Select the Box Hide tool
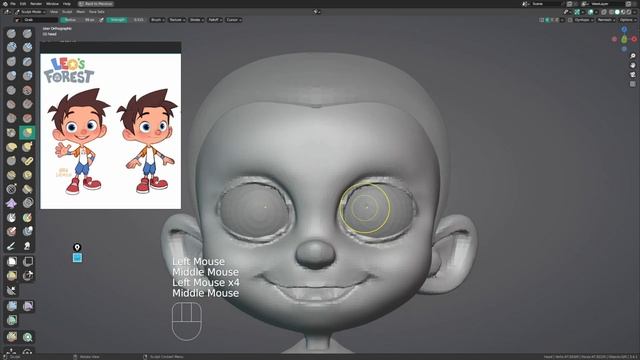 27,261
